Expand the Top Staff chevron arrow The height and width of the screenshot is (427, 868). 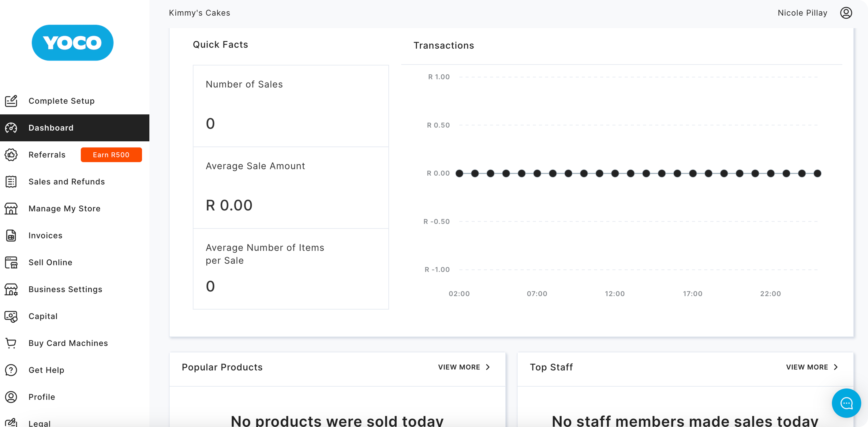tap(836, 367)
